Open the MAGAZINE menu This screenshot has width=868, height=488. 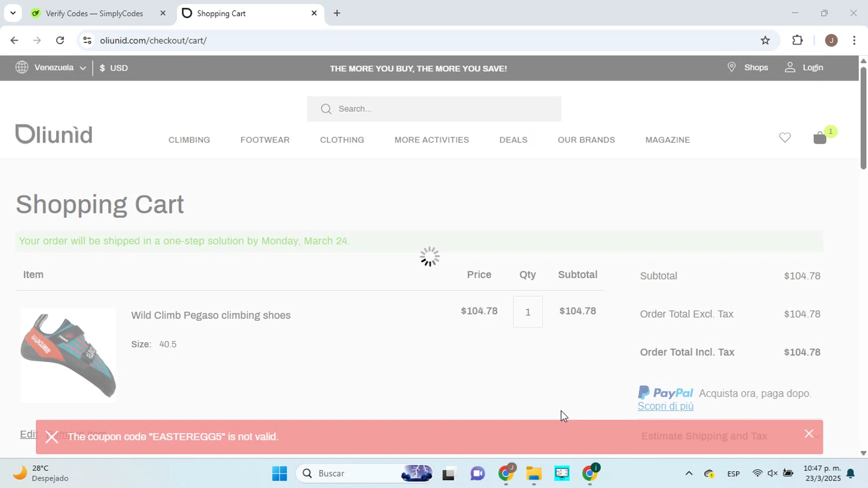668,140
